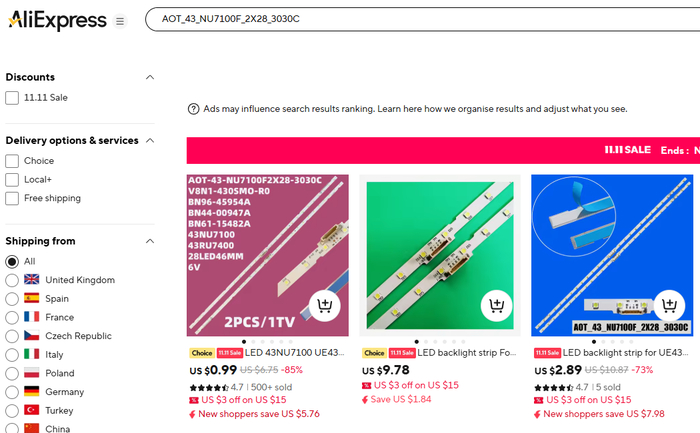
Task: Click the Germany flag icon
Action: pos(31,391)
